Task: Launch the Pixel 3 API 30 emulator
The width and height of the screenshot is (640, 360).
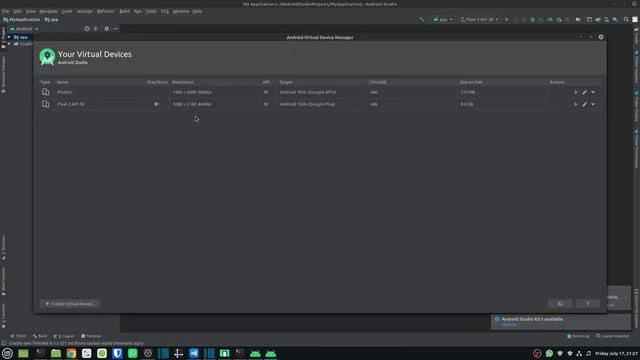Action: pyautogui.click(x=576, y=104)
